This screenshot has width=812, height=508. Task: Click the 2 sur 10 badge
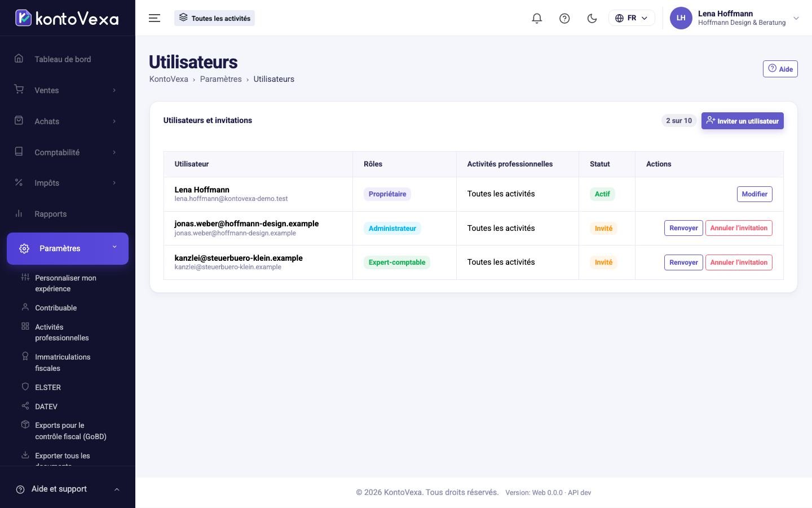[x=679, y=121]
